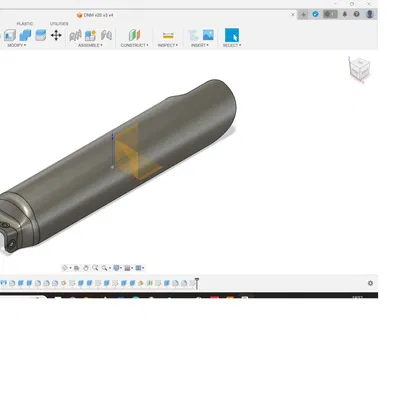Open the user profile avatar
The width and height of the screenshot is (400, 400).
point(370,14)
